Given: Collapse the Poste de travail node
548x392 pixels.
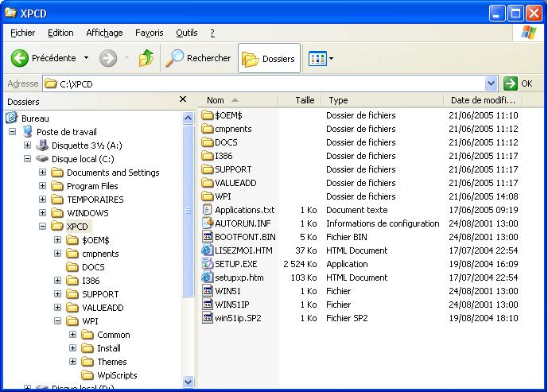Looking at the screenshot, I should pyautogui.click(x=12, y=132).
